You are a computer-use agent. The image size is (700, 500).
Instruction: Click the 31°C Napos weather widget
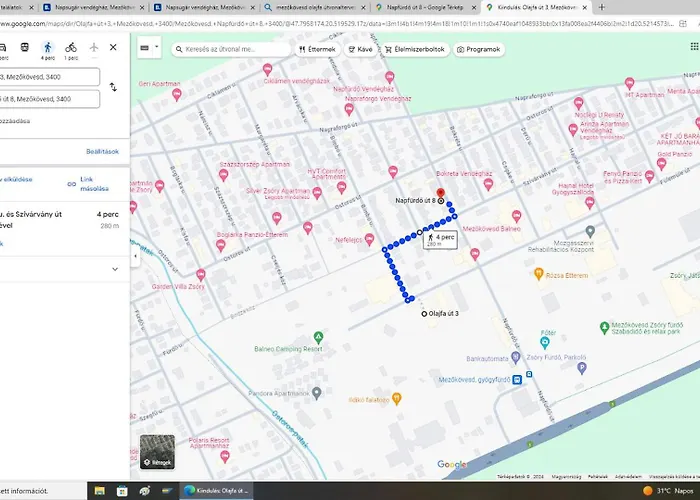point(668,491)
